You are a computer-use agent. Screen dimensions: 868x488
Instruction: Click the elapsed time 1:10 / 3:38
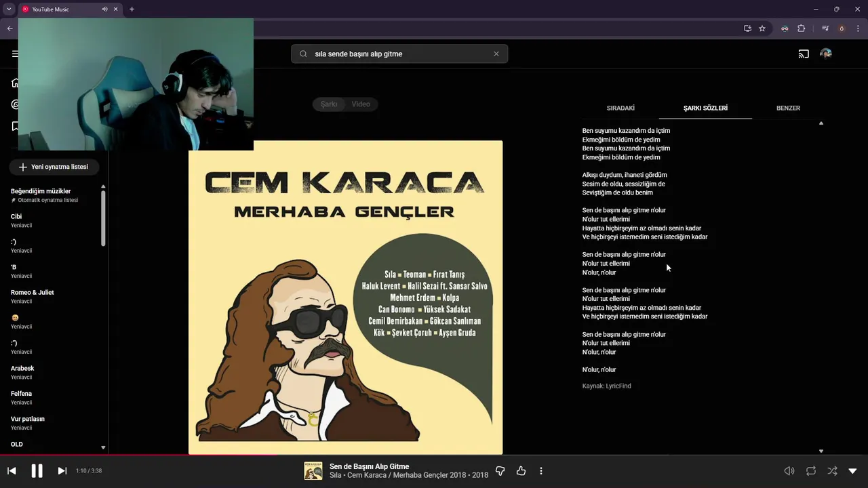(x=89, y=470)
